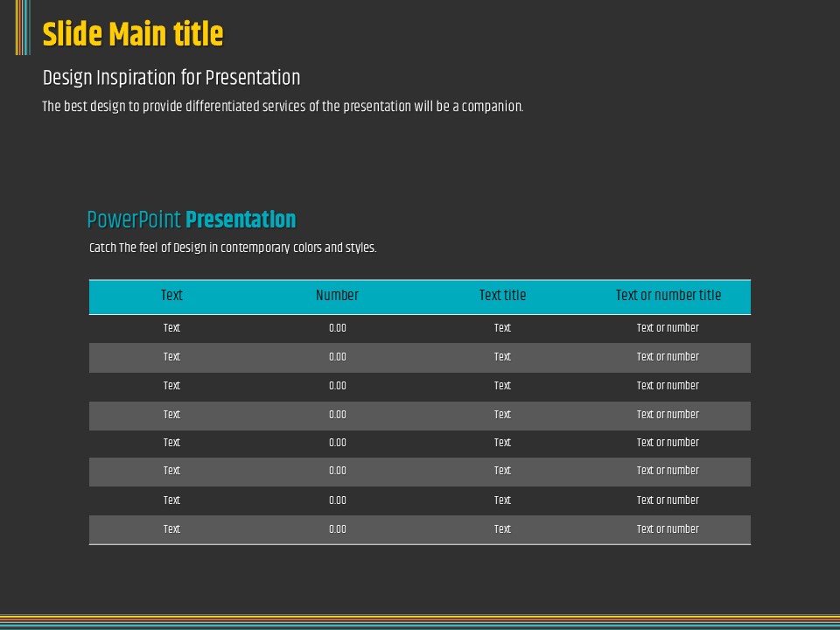
Task: Click the yellow "Slide Main title" heading
Action: click(133, 35)
